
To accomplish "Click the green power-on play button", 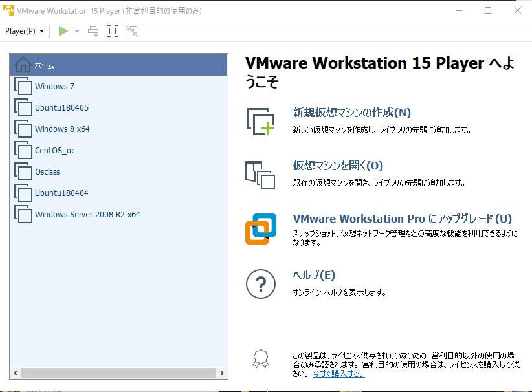I will coord(63,31).
